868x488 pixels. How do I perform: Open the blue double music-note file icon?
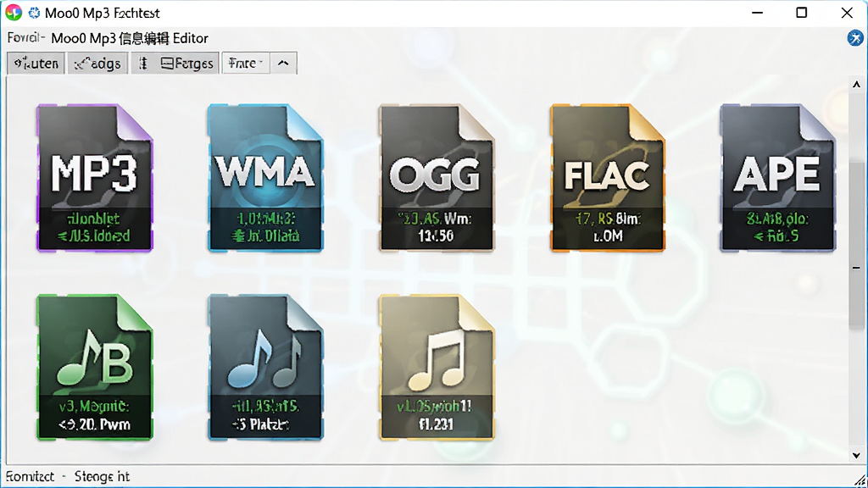pos(265,368)
